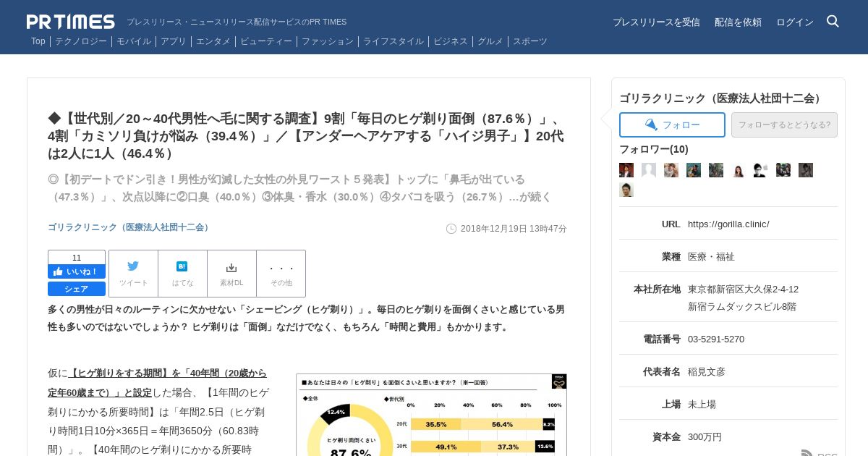Click the Facebook シェア button
Viewport: 868px width, 456px height.
[77, 289]
